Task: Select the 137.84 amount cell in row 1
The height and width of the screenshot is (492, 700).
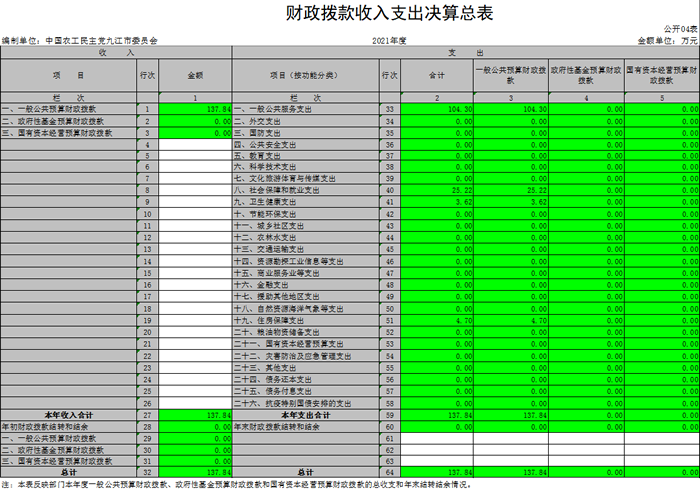Action: coord(196,107)
